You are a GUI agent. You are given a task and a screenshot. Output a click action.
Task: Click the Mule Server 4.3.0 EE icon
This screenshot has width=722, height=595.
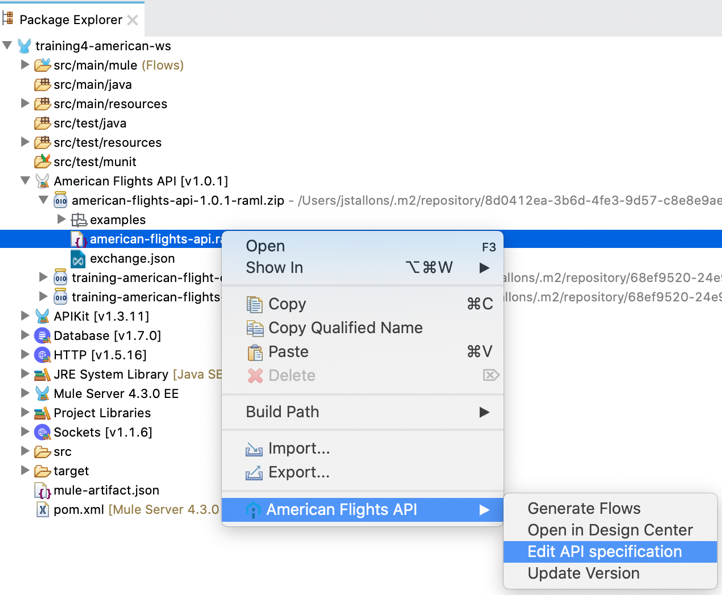coord(42,394)
